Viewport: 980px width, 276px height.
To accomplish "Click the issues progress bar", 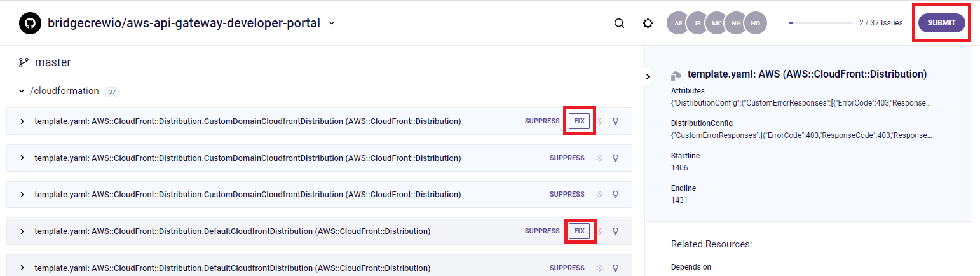I will [820, 23].
